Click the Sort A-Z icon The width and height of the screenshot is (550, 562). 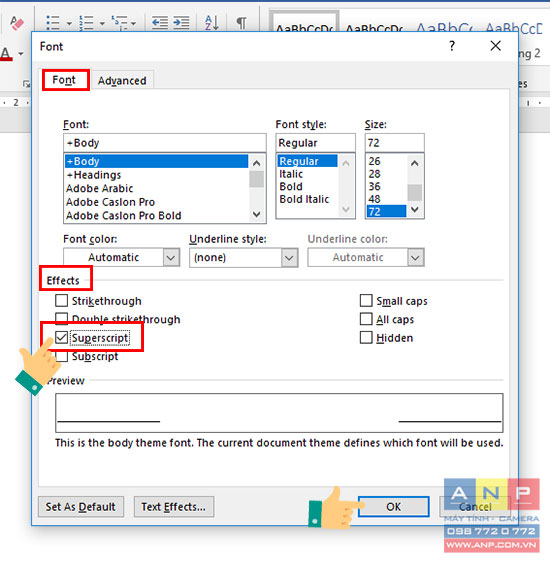pos(211,23)
